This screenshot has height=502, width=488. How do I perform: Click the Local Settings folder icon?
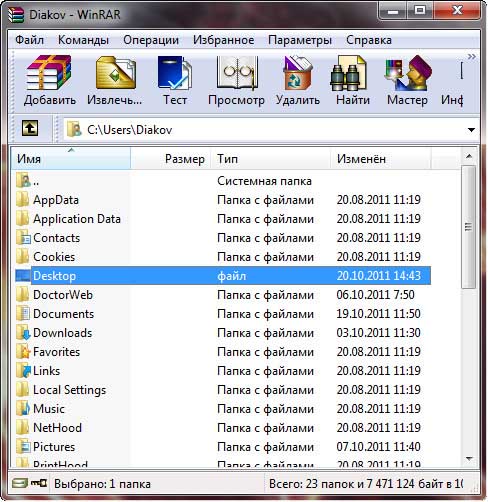point(23,390)
